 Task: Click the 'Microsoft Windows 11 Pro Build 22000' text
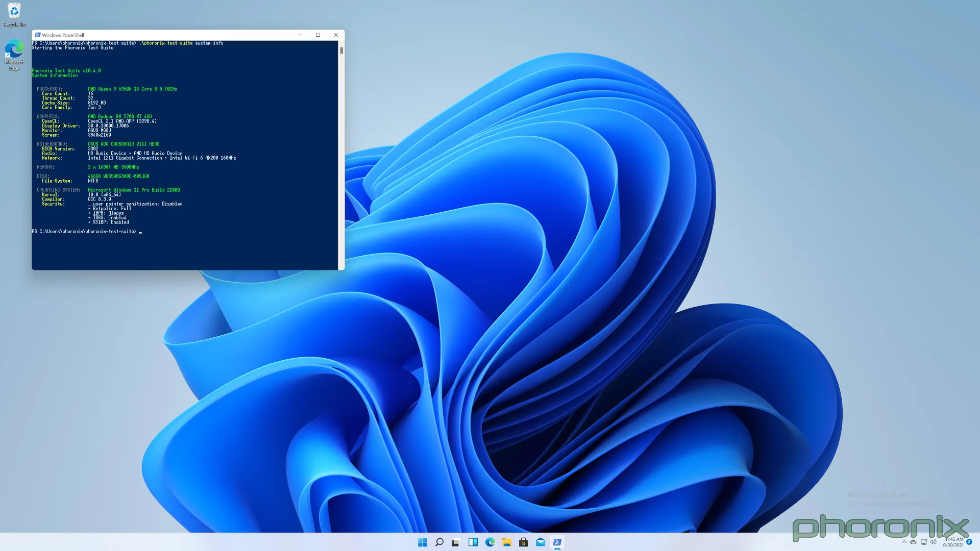point(134,190)
